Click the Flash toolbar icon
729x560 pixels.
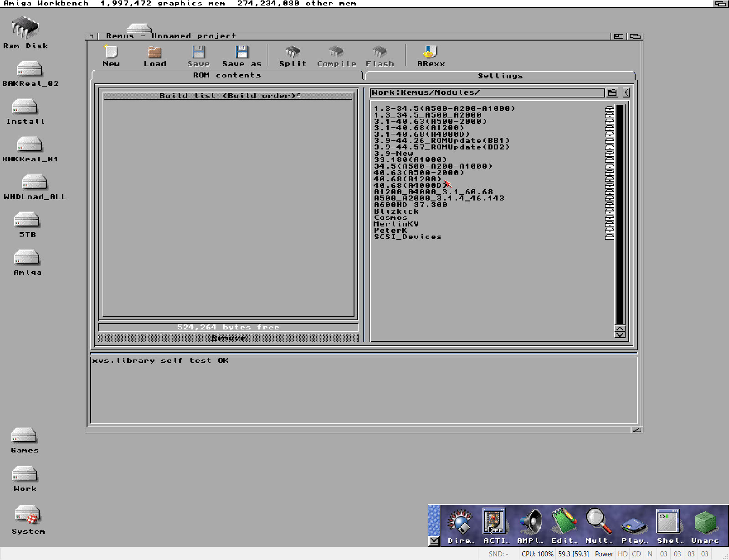click(380, 56)
